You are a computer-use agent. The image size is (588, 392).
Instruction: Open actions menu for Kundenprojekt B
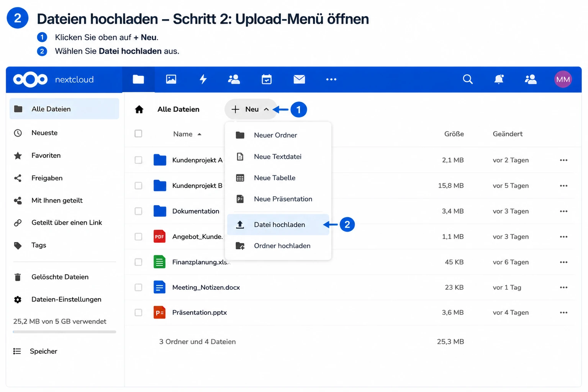(563, 186)
